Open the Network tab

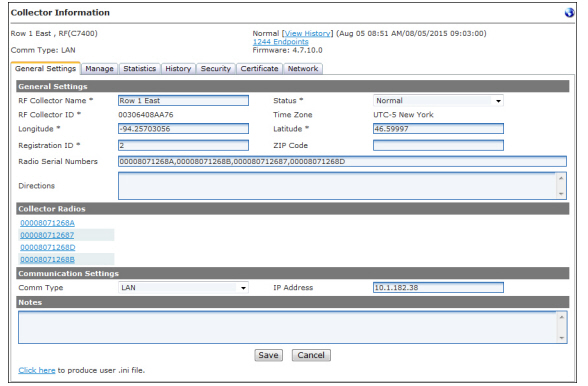(303, 69)
